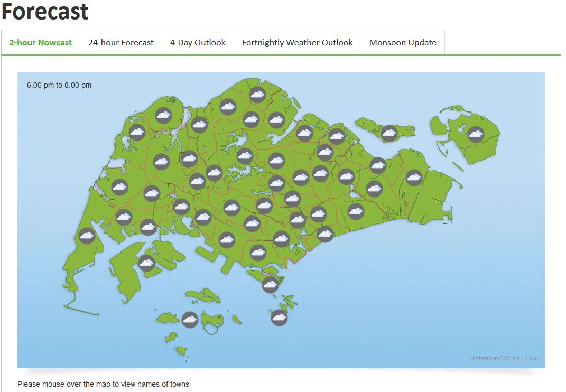This screenshot has width=566, height=392.
Task: Switch to the 24-hour Forecast tab
Action: (x=121, y=43)
